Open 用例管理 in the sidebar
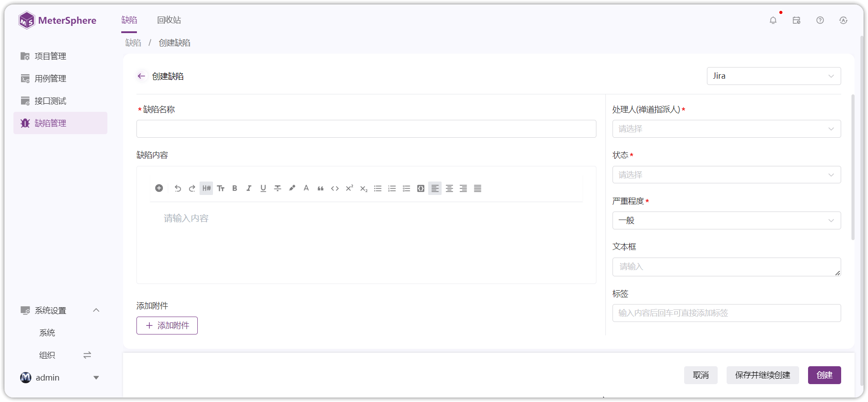Viewport: 868px width, 402px height. point(60,78)
